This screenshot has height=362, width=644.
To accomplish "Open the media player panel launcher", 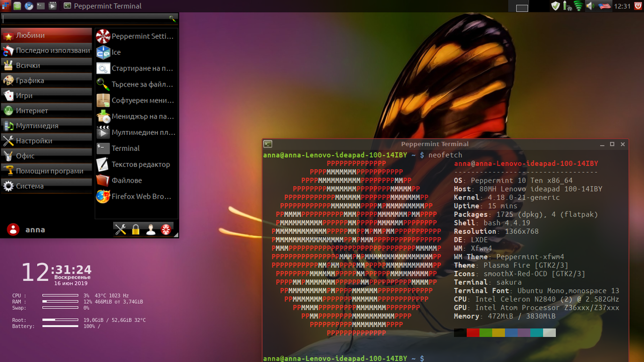I will pos(52,6).
